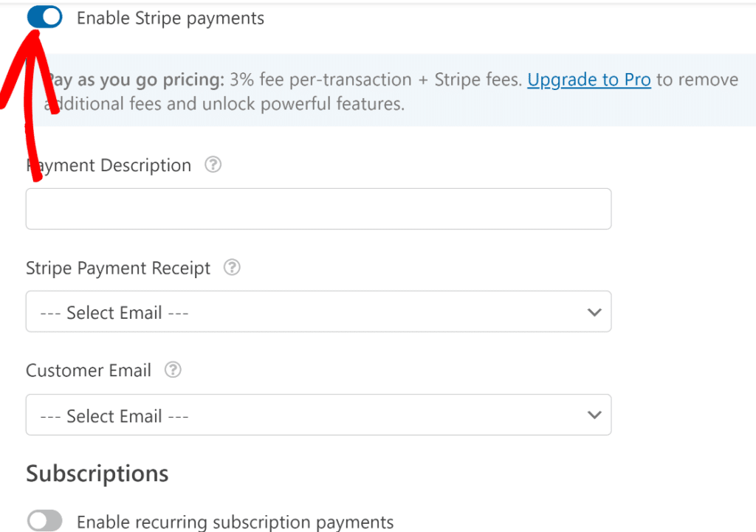The width and height of the screenshot is (756, 532).
Task: Open the Upgrade to Pro link
Action: (x=588, y=80)
